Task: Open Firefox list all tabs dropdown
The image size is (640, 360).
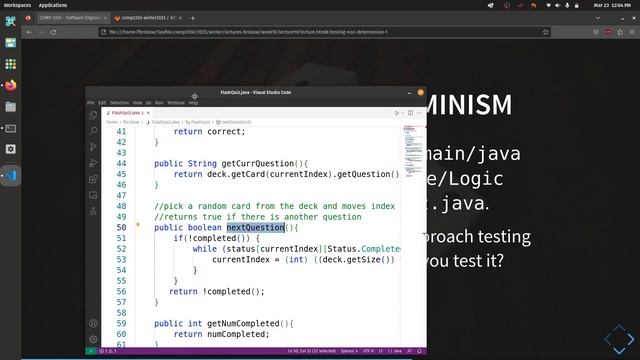Action: [598, 18]
